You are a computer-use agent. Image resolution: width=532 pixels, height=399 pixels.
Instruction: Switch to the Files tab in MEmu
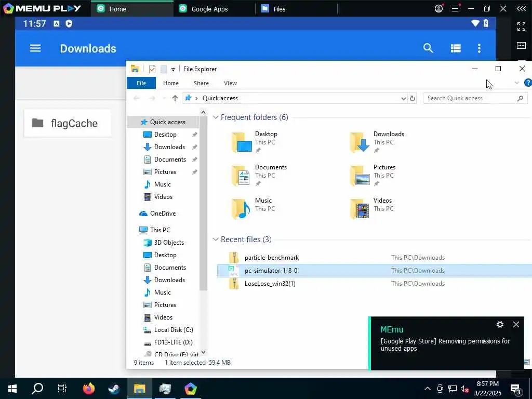(x=297, y=9)
